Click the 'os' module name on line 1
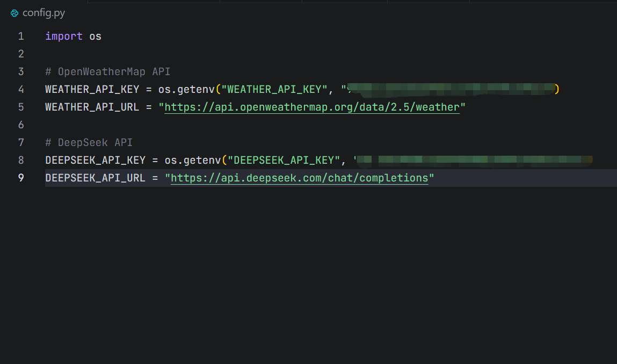Screen dimensions: 617x364 [95, 36]
